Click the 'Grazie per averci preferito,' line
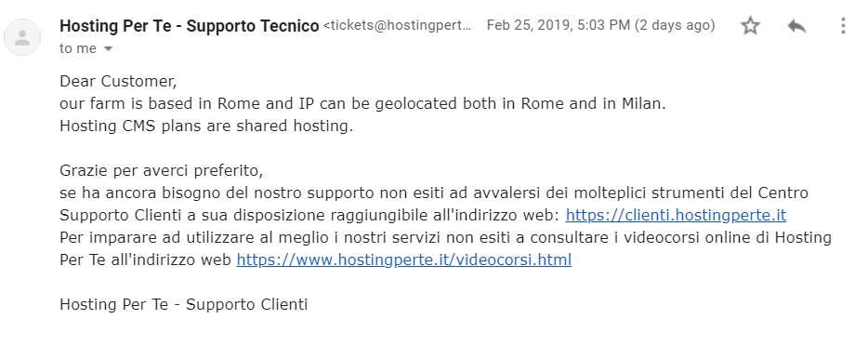868x346 pixels. click(161, 170)
